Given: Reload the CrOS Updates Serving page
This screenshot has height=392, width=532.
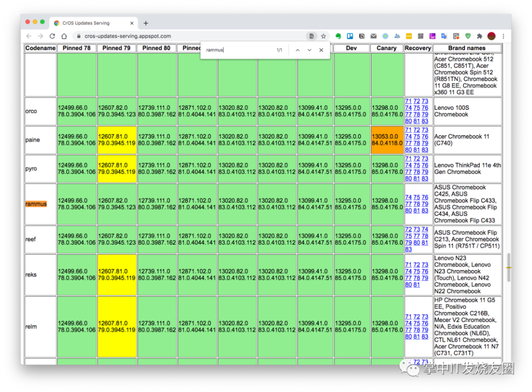Looking at the screenshot, I should click(x=52, y=36).
